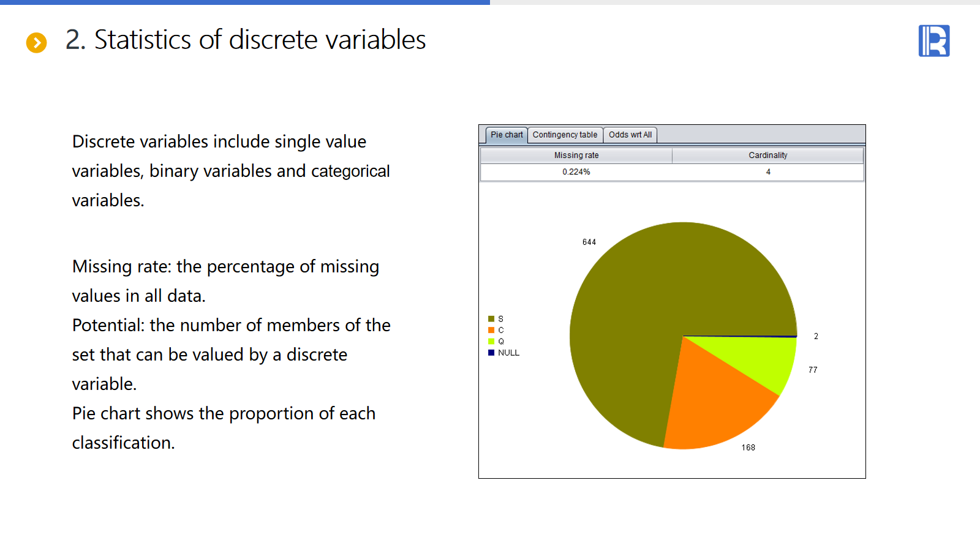Select the 0.224% missing rate cell
The width and height of the screenshot is (980, 551).
click(576, 172)
